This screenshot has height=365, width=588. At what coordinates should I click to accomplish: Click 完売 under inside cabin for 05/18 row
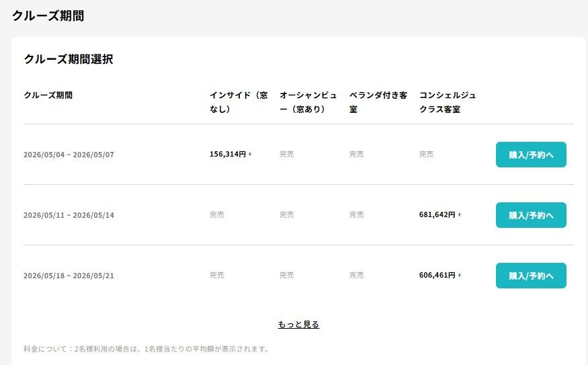tap(217, 275)
